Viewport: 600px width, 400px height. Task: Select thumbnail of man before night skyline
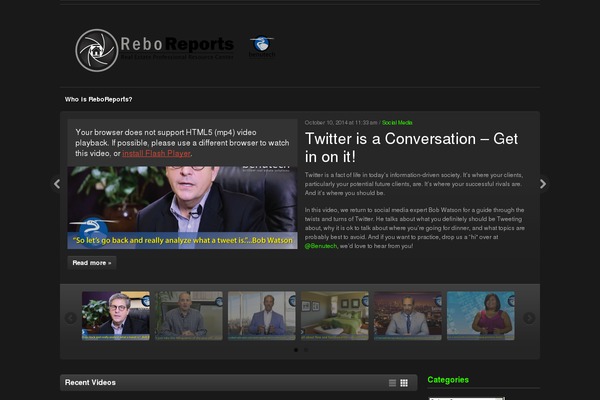tap(408, 316)
